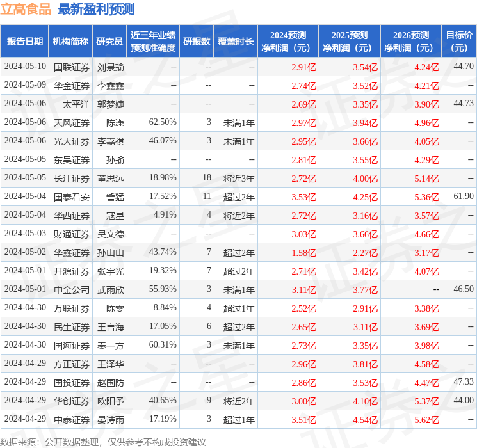477x448 pixels.
Task: Click the 报告日期 column header
Action: coord(24,41)
